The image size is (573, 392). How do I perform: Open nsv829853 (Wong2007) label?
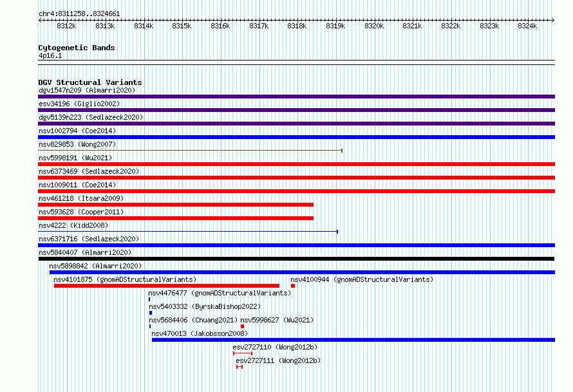pos(77,144)
